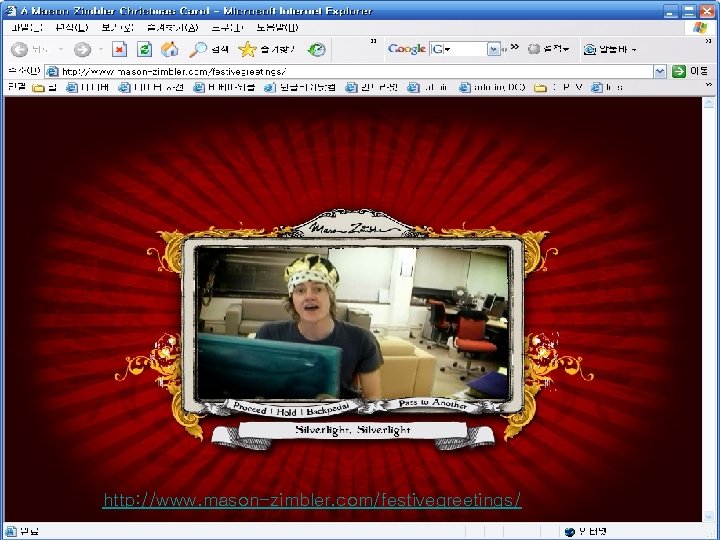Open History with the green clock icon
Image resolution: width=720 pixels, height=540 pixels.
tap(316, 49)
